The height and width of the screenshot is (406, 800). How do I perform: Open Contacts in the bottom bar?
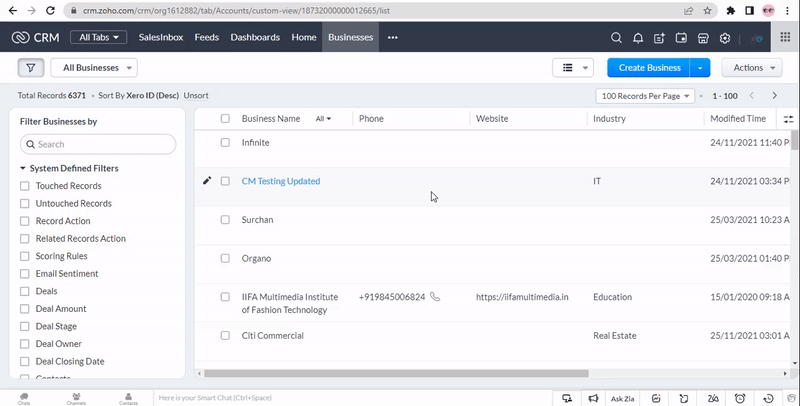[128, 398]
